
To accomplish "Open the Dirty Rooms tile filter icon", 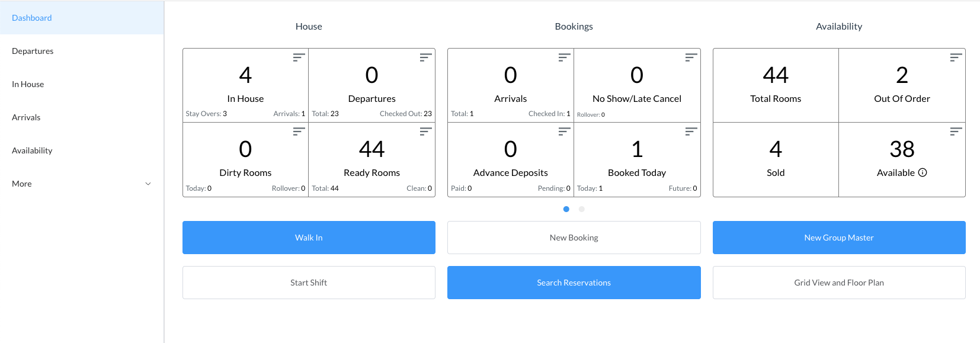I will [299, 132].
